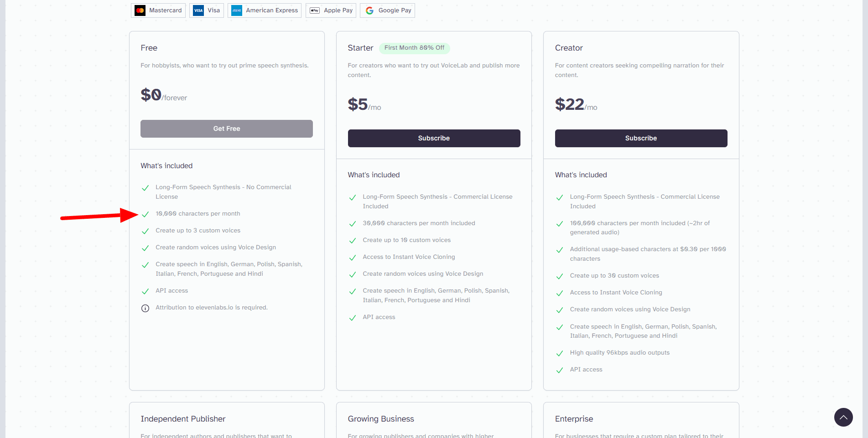The height and width of the screenshot is (438, 868).
Task: Select the Enterprise plan heading
Action: click(x=574, y=419)
